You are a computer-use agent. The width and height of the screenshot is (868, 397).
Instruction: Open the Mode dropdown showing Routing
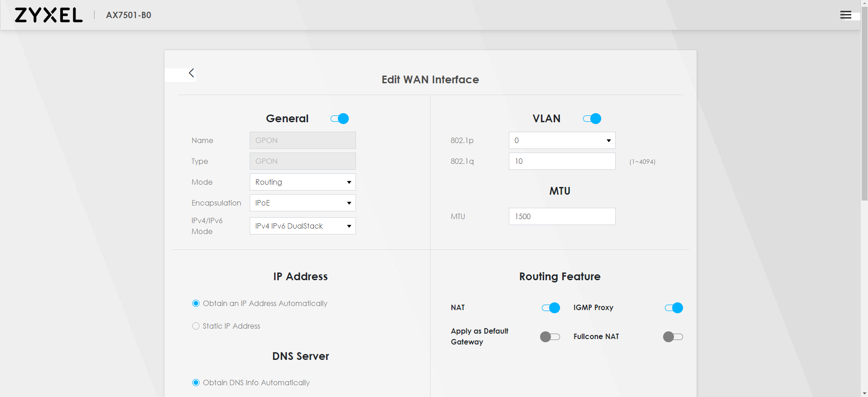pos(303,182)
